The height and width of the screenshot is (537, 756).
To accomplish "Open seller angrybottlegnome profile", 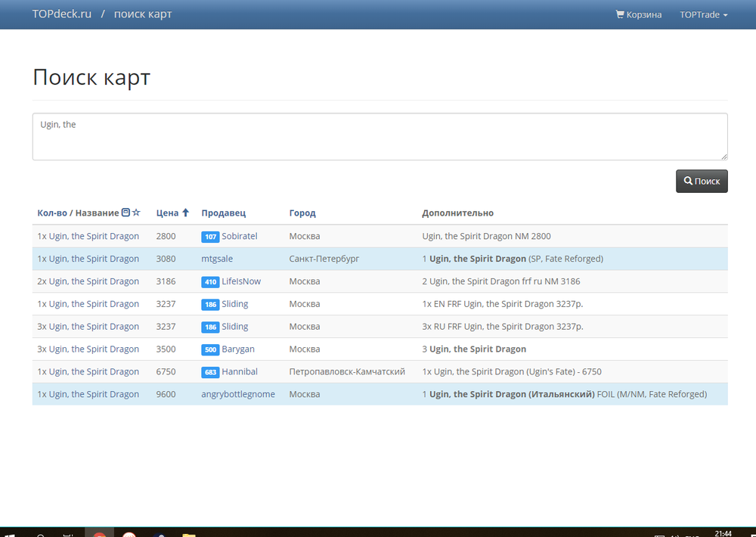I will tap(238, 394).
